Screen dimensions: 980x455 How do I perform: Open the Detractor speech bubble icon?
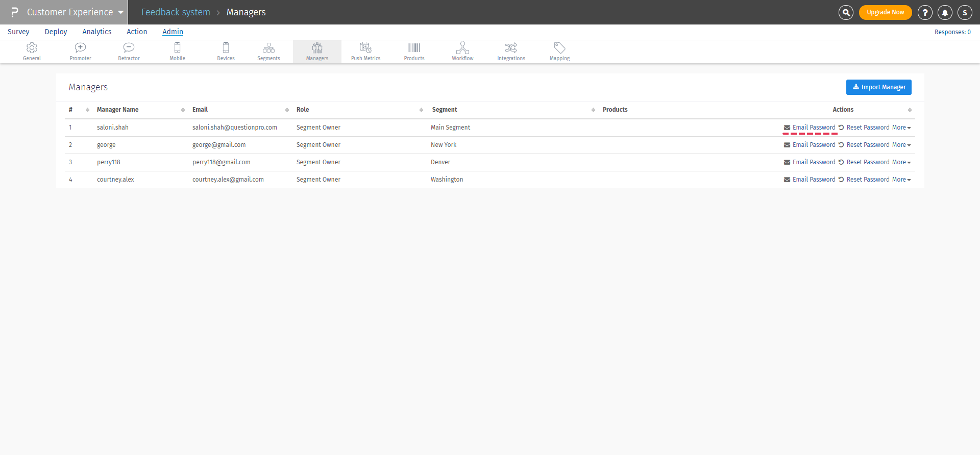pyautogui.click(x=129, y=48)
